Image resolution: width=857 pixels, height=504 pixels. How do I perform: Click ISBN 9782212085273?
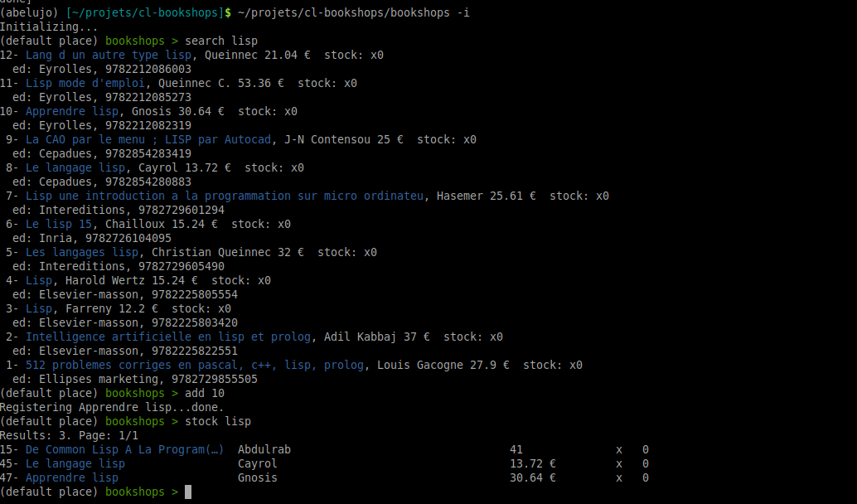click(x=148, y=97)
